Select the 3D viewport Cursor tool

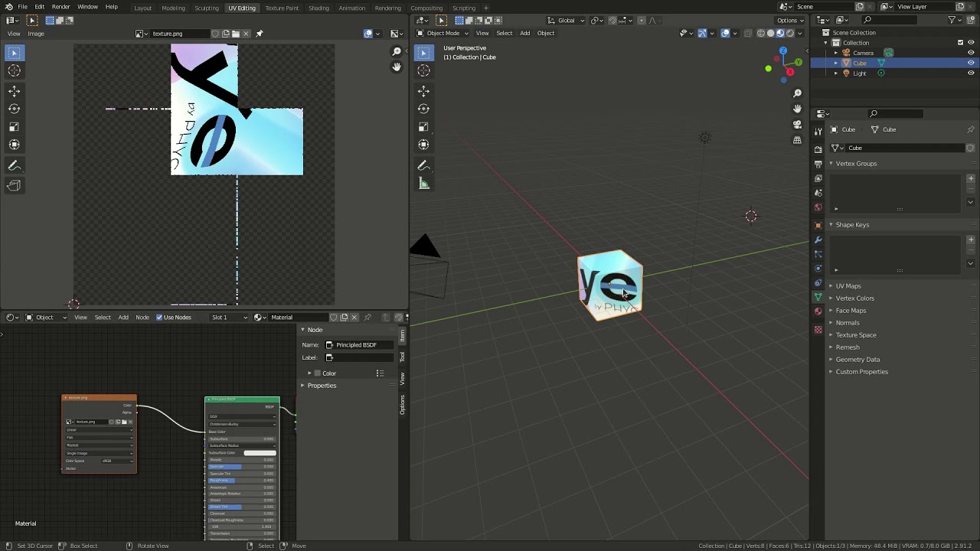pyautogui.click(x=423, y=70)
